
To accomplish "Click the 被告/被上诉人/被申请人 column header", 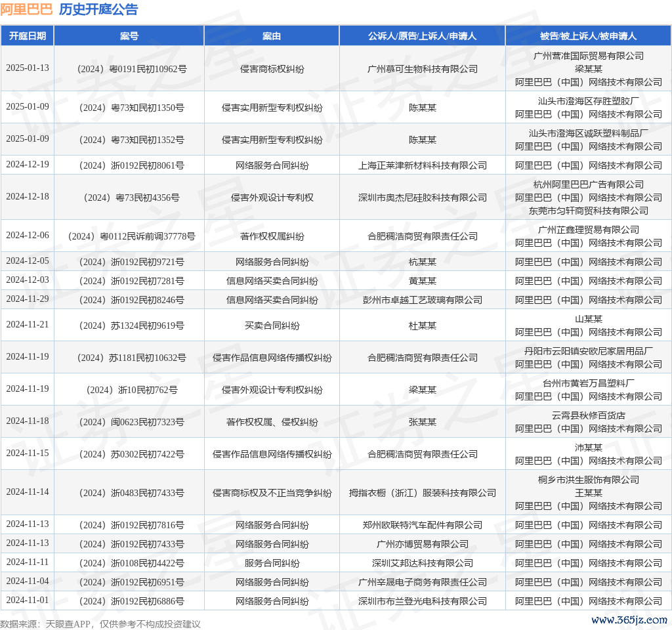I will tap(589, 36).
